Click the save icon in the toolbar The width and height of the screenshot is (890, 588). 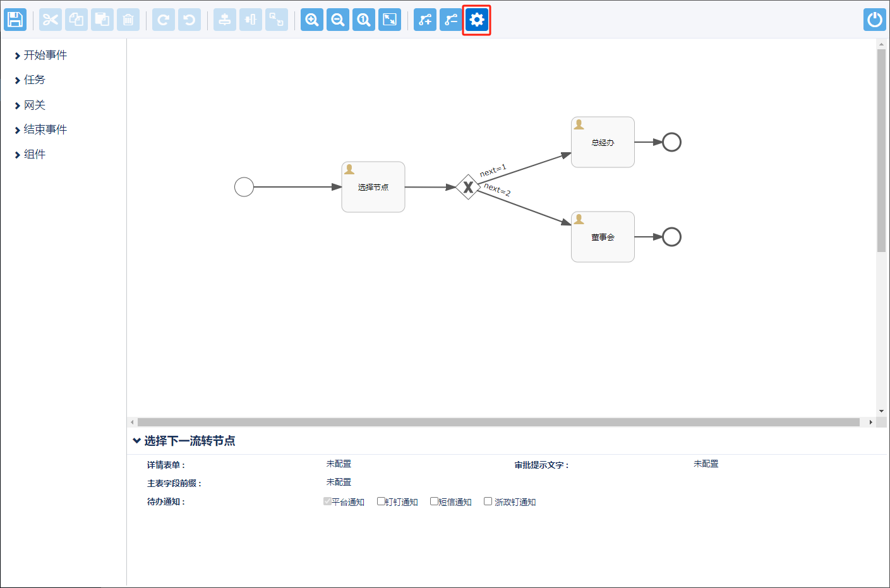(15, 20)
